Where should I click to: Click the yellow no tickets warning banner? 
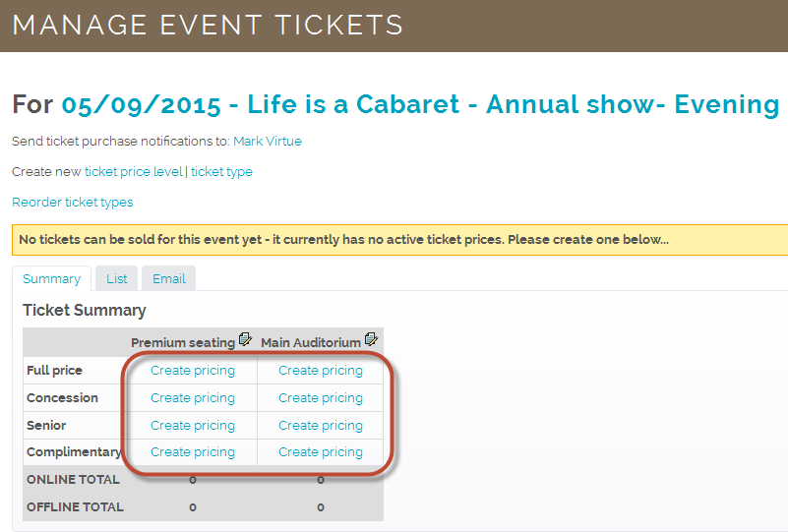coord(400,240)
